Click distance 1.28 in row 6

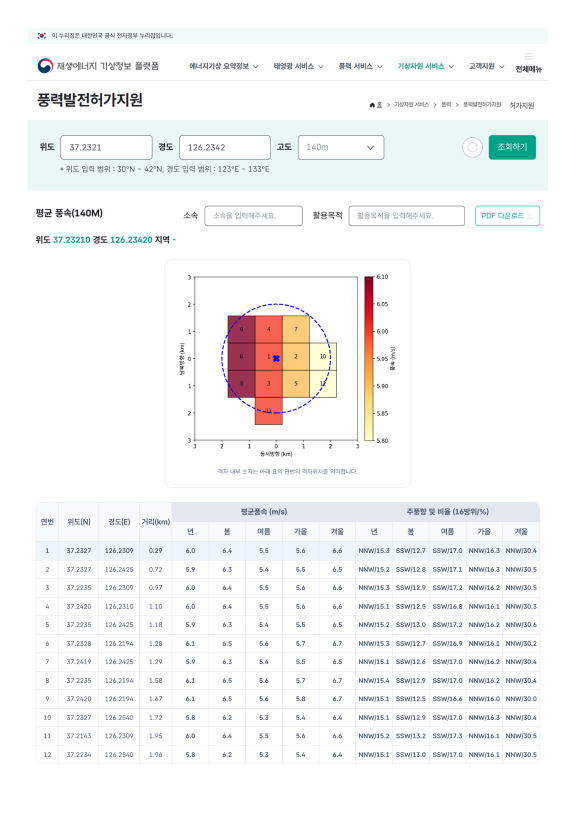click(156, 644)
